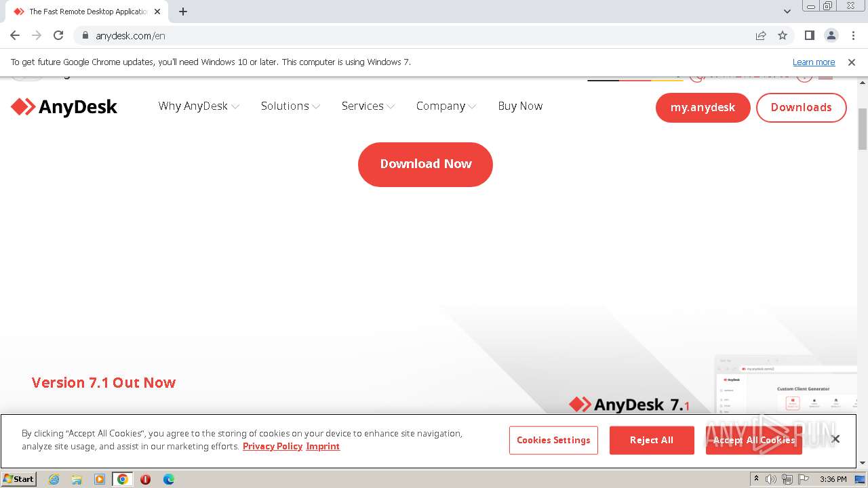
Task: Click the AnyDesk logo
Action: [64, 106]
